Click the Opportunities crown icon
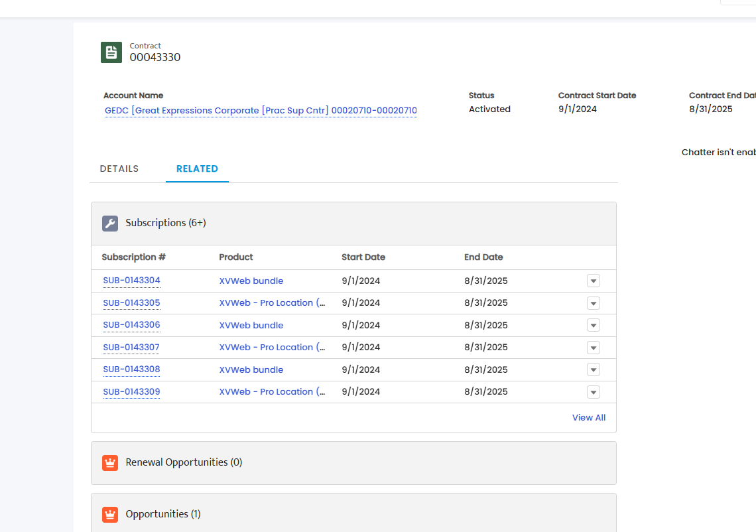The width and height of the screenshot is (756, 532). pos(110,514)
